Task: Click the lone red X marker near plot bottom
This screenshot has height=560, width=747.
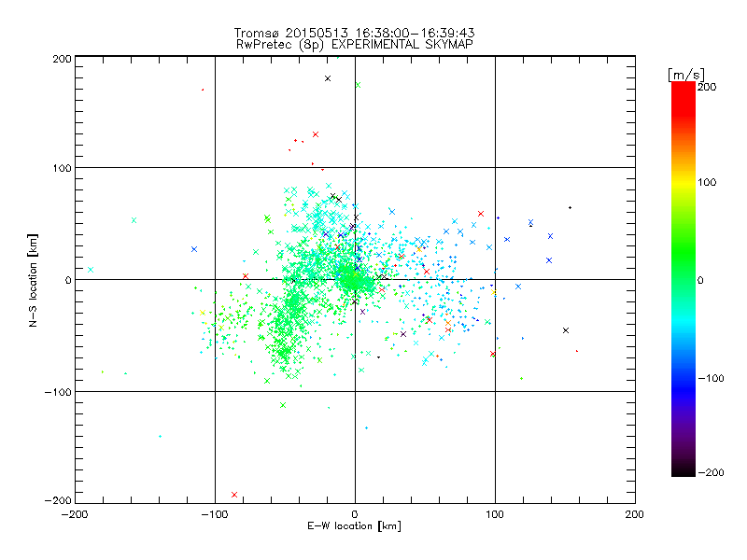Action: click(x=234, y=495)
